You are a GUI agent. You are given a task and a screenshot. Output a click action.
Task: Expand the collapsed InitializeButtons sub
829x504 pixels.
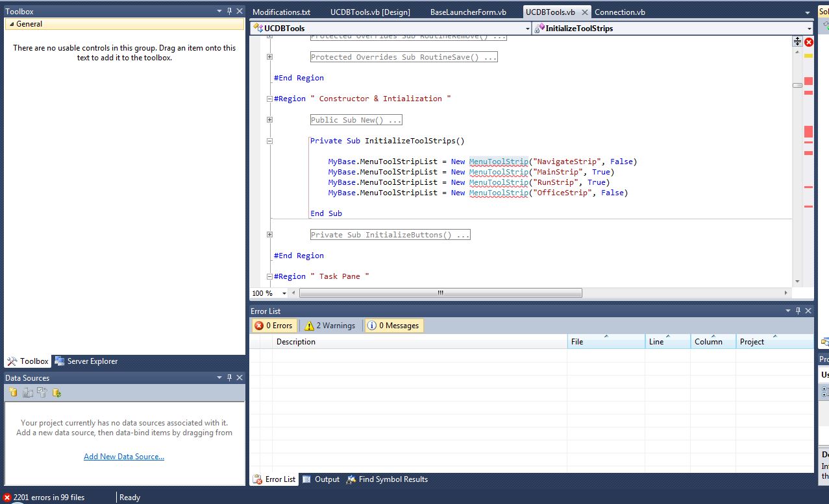click(x=270, y=235)
